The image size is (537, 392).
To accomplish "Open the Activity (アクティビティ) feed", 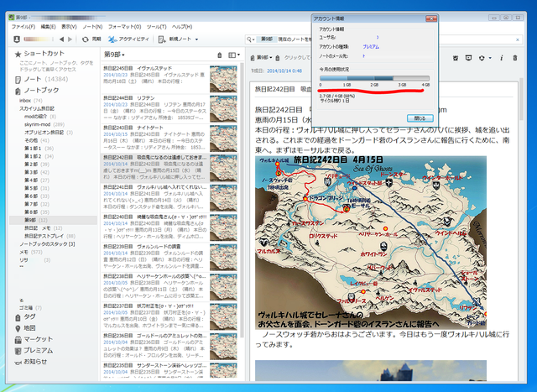I will tap(128, 39).
